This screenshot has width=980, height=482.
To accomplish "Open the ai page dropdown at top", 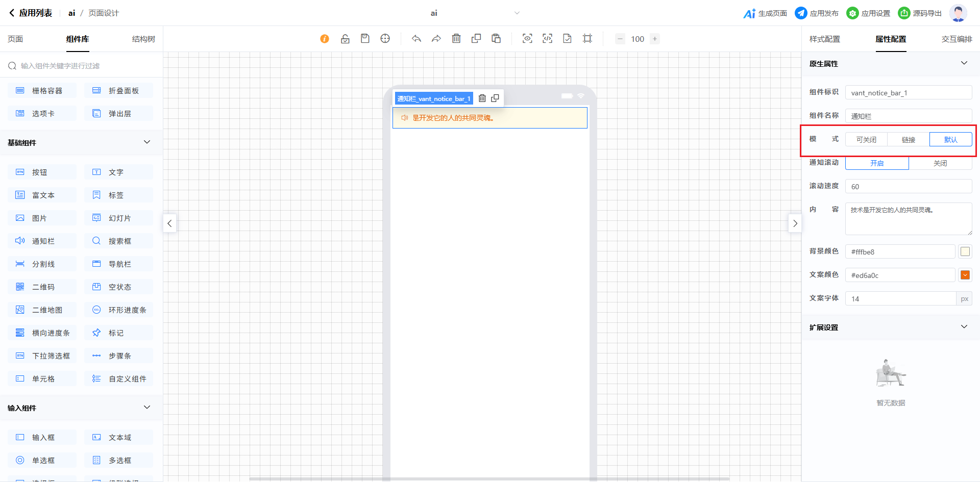I will pos(517,13).
